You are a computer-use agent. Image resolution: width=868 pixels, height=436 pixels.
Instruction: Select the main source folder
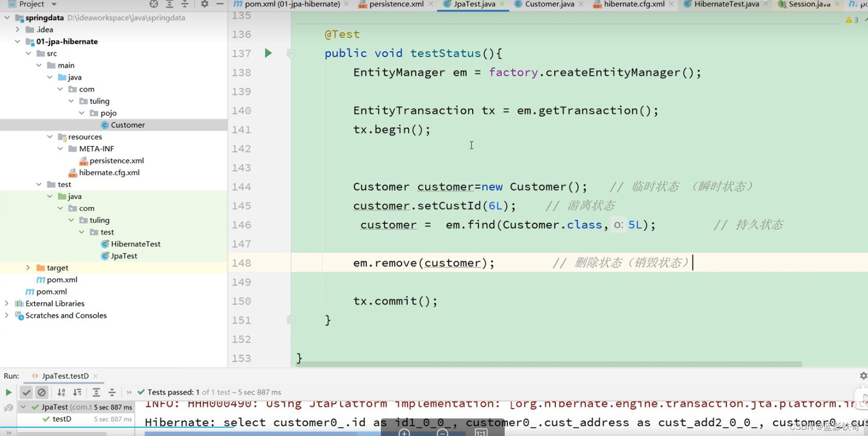(66, 65)
